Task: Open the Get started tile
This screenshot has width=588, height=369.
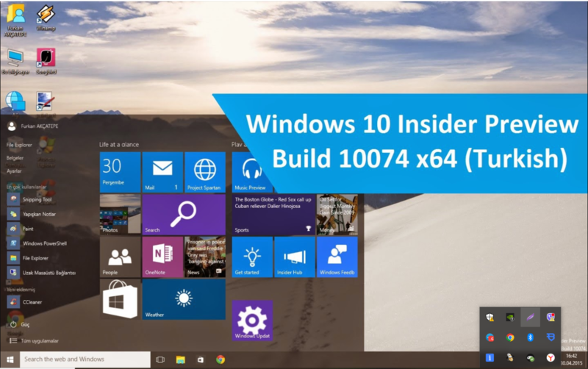Action: click(x=252, y=257)
